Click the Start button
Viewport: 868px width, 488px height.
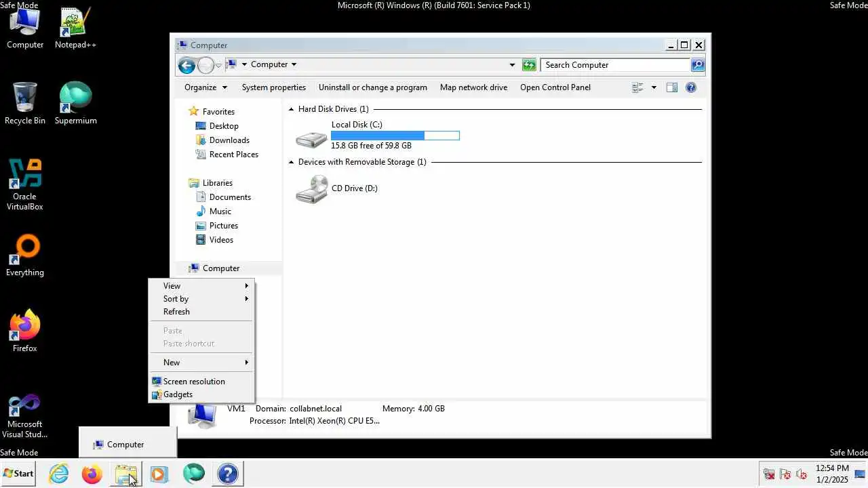click(18, 474)
